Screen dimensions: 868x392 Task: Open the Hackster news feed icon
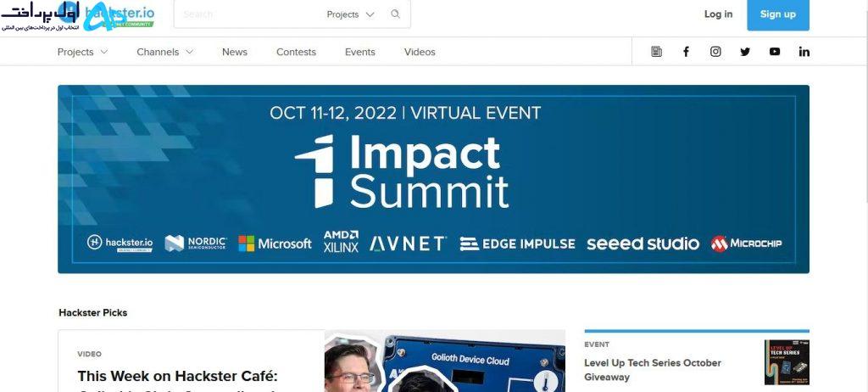pos(657,52)
